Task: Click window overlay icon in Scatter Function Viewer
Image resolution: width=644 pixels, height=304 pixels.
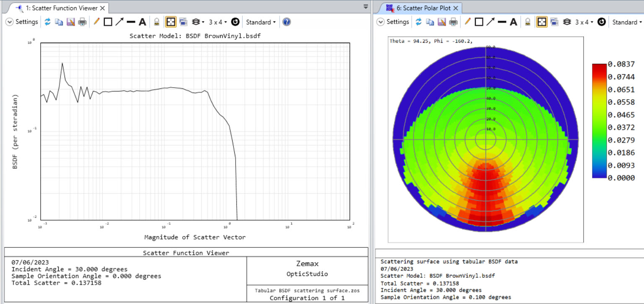Action: 183,22
